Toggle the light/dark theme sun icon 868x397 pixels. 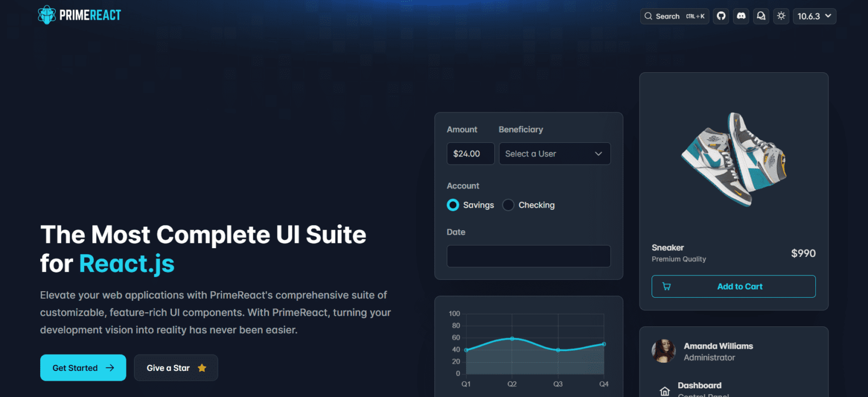click(x=781, y=16)
